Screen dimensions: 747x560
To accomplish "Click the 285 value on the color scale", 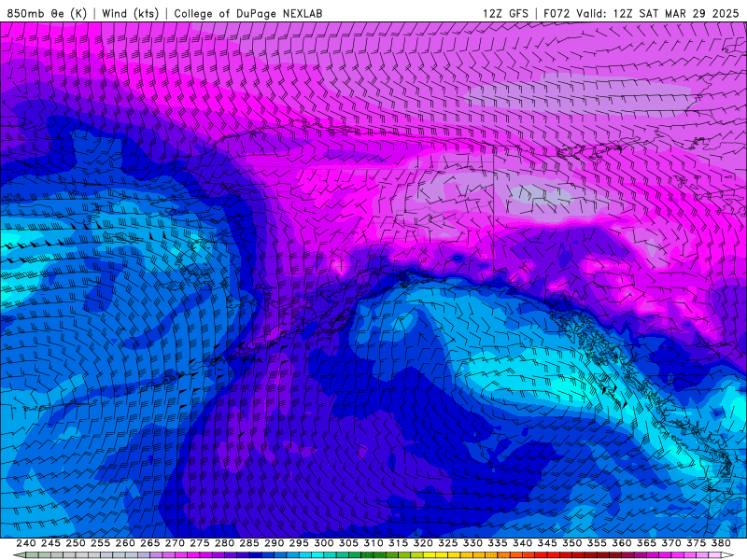I will (x=249, y=543).
